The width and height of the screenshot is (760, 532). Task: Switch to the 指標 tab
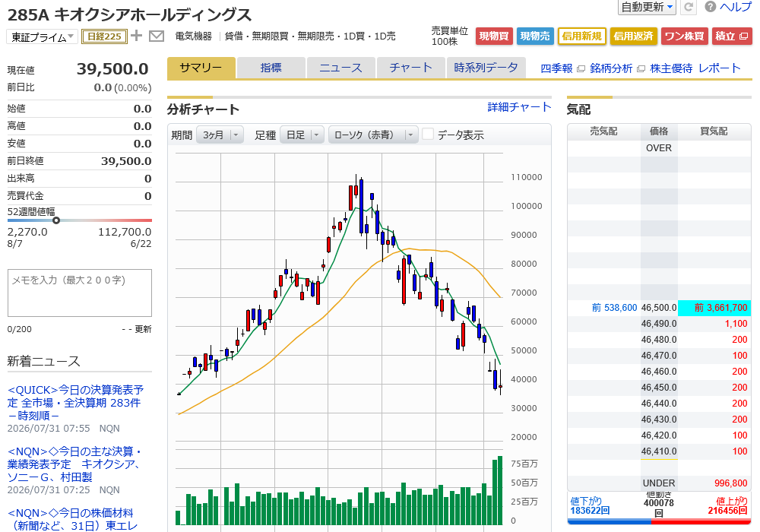(x=271, y=68)
